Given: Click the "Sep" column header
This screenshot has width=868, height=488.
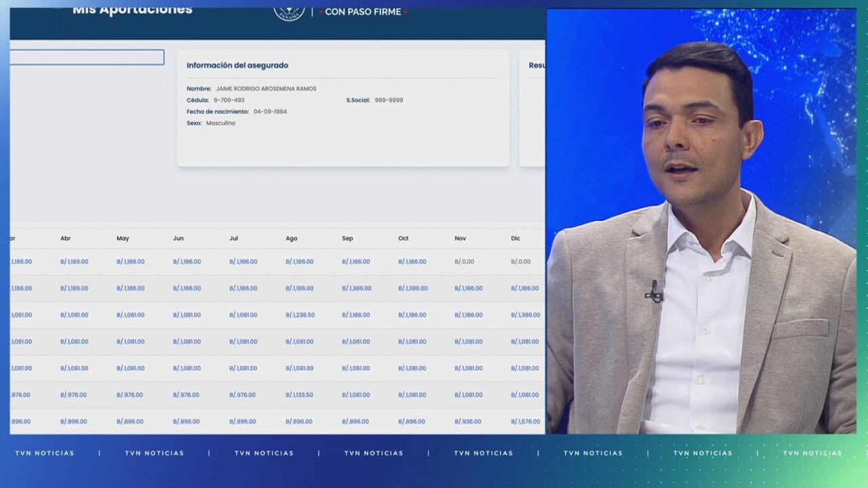Looking at the screenshot, I should pyautogui.click(x=347, y=239).
